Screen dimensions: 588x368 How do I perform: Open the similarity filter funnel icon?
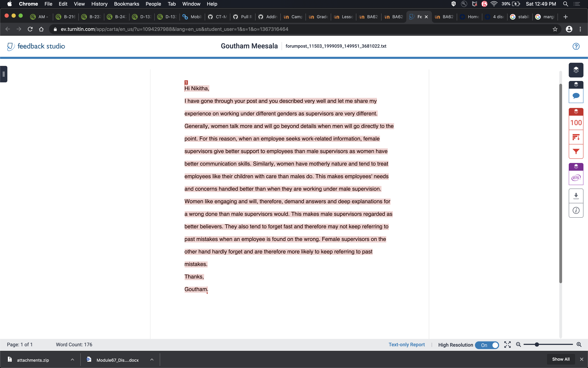pyautogui.click(x=576, y=152)
